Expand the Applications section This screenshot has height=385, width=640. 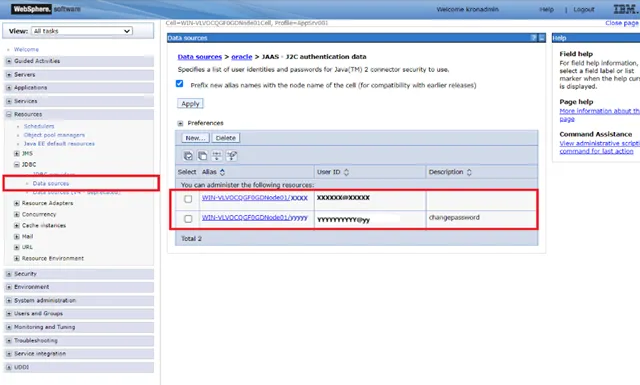coord(9,88)
